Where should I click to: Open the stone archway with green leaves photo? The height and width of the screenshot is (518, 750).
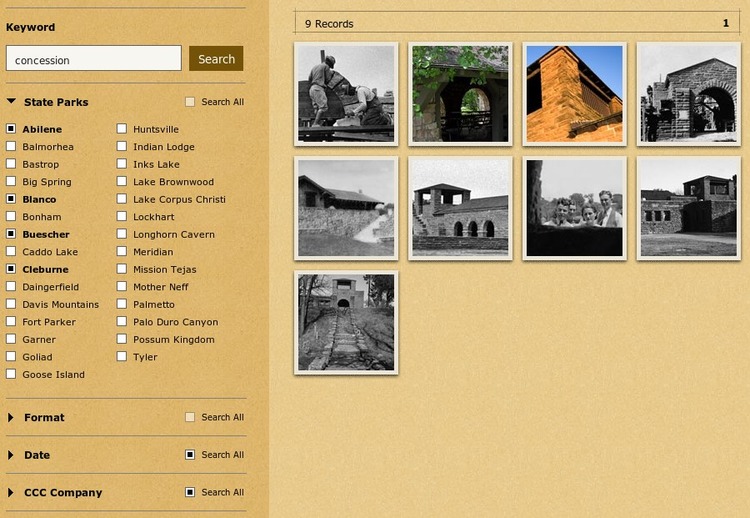pyautogui.click(x=460, y=93)
